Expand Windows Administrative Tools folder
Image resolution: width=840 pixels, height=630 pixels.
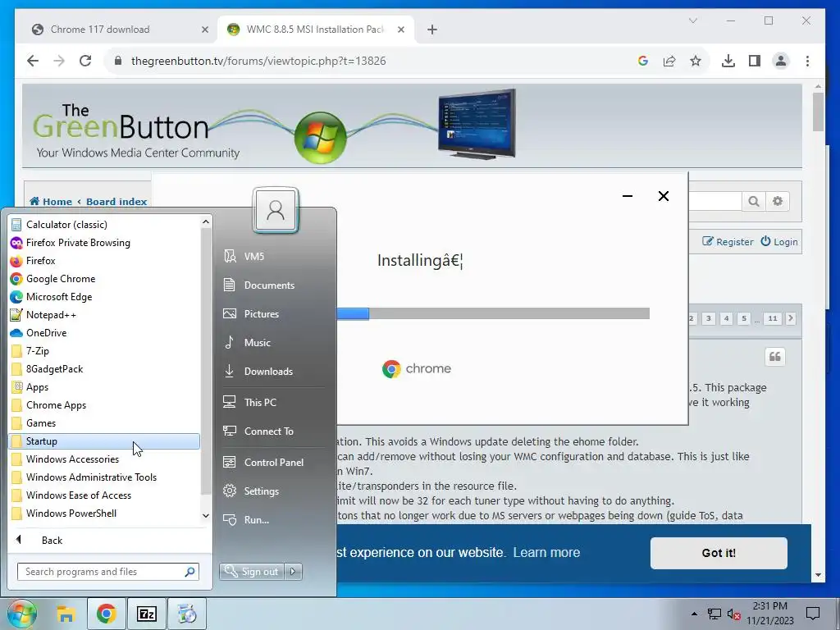click(104, 477)
